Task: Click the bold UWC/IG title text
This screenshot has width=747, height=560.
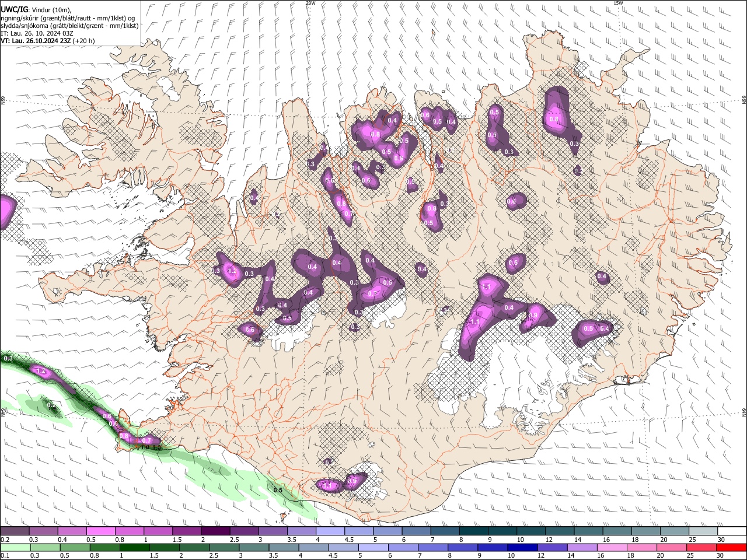Action: 13,9
